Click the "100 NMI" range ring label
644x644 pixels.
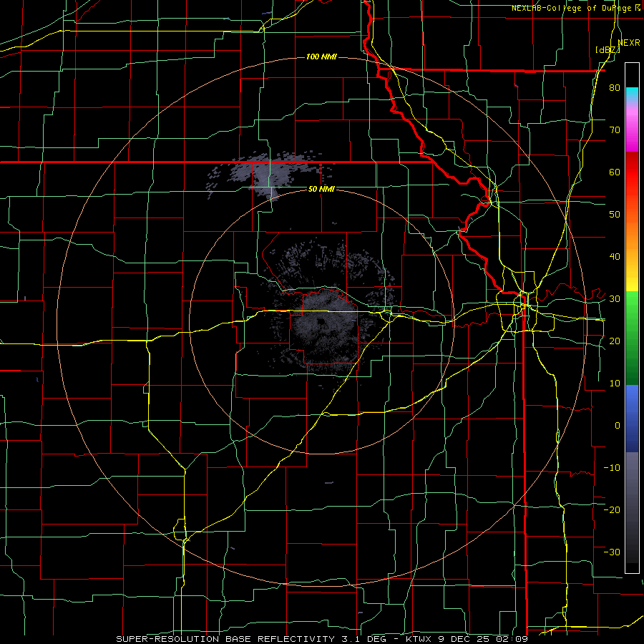click(x=321, y=57)
